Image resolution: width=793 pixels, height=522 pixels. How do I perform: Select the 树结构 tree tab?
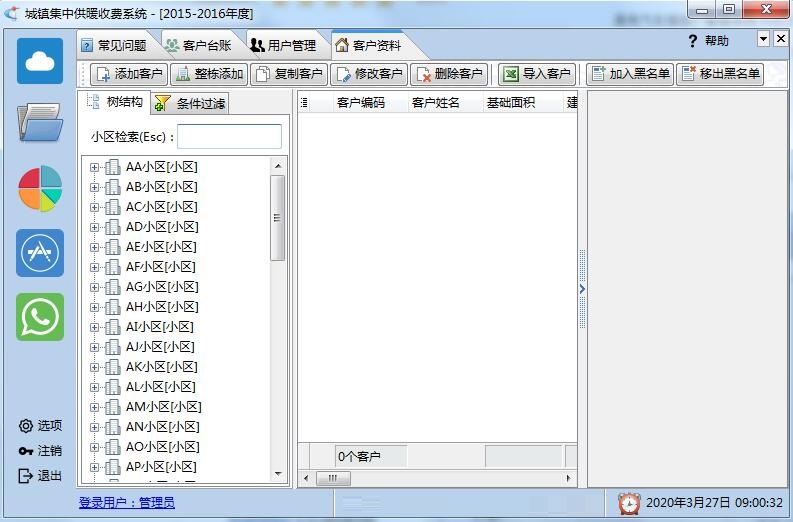coord(115,102)
